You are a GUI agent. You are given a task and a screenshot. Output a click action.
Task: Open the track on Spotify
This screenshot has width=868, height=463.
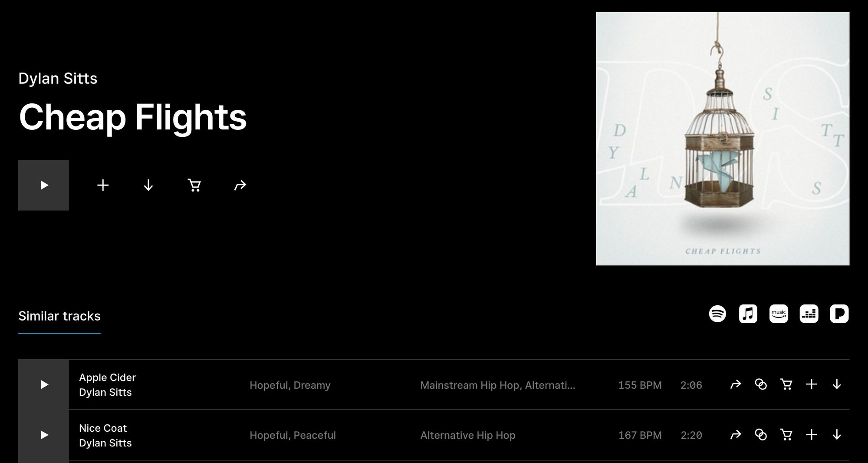click(x=717, y=314)
